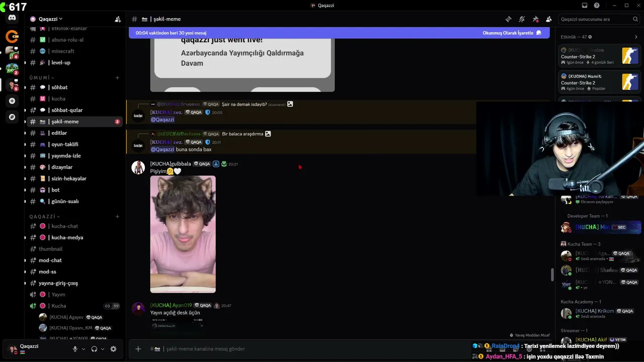The image size is (644, 362).
Task: Open the orange G server
Action: click(x=12, y=36)
